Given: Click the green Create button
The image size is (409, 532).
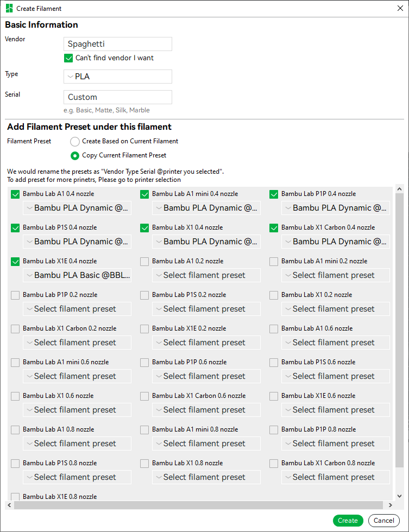Looking at the screenshot, I should 348,521.
